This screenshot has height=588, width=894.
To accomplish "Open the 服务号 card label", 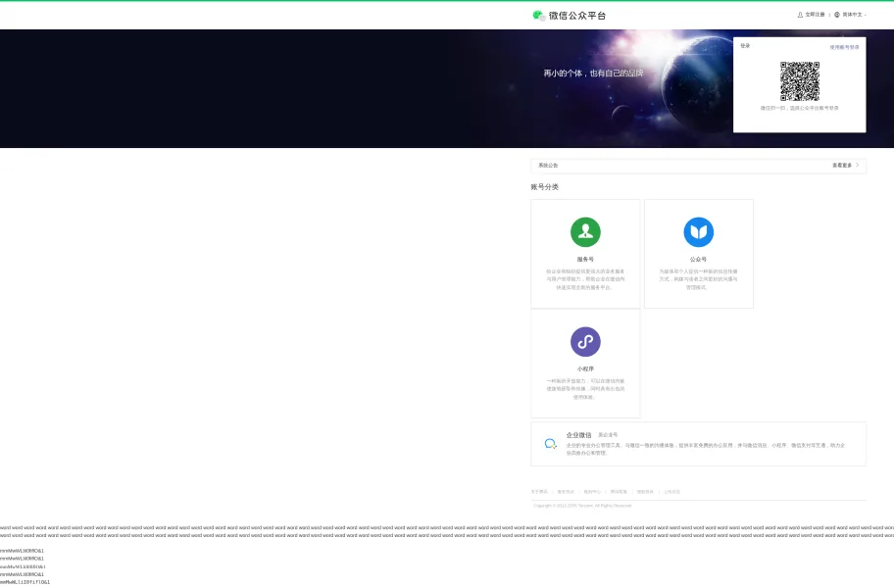I will click(585, 260).
